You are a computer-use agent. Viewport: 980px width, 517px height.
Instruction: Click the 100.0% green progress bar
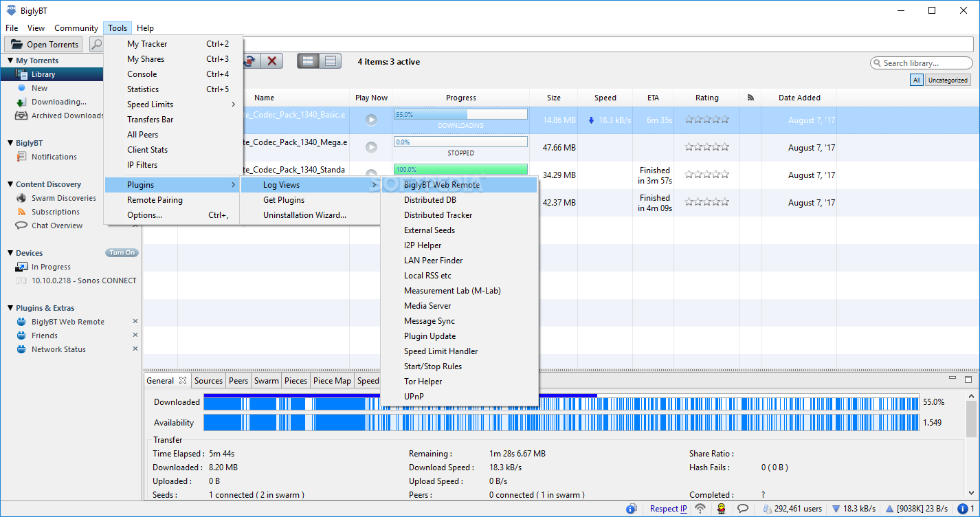460,169
